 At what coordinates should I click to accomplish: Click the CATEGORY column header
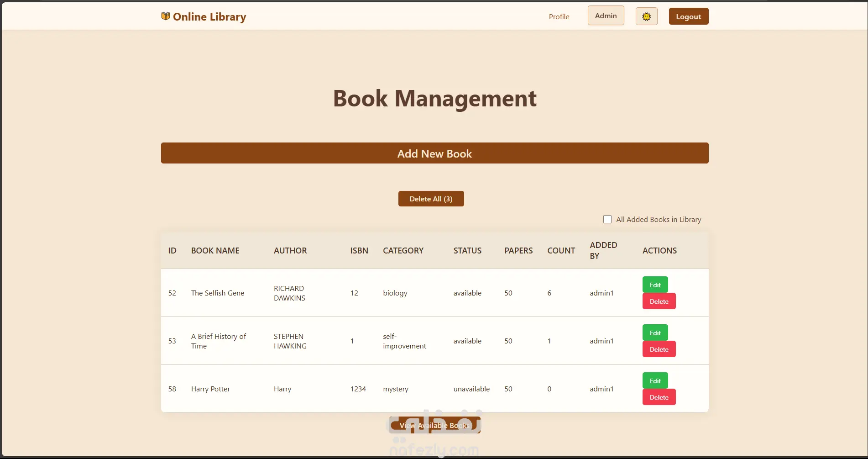tap(403, 251)
